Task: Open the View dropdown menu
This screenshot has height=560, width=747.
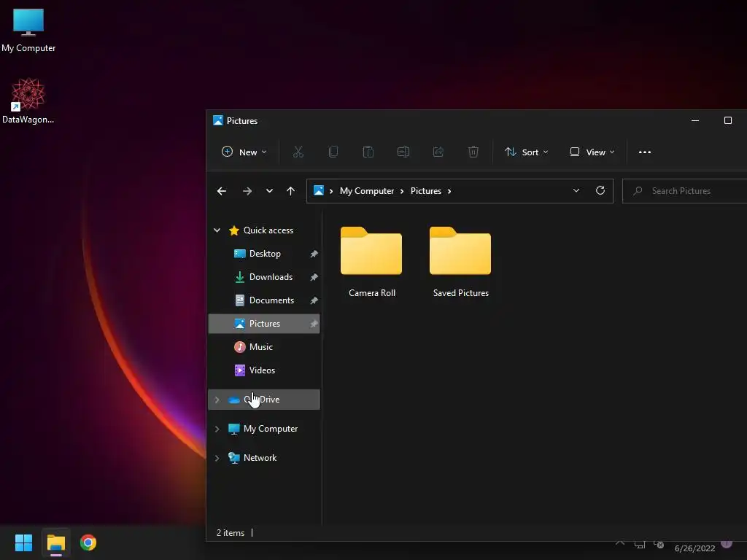Action: (x=592, y=152)
